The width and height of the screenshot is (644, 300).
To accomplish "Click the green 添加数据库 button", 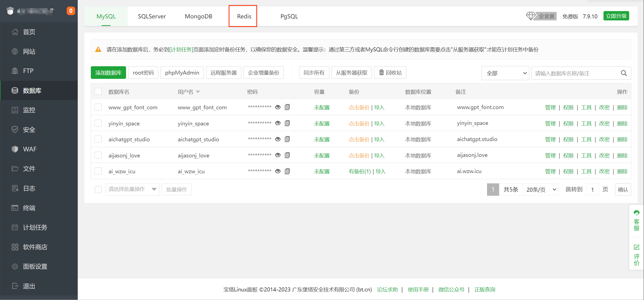I will pyautogui.click(x=108, y=73).
